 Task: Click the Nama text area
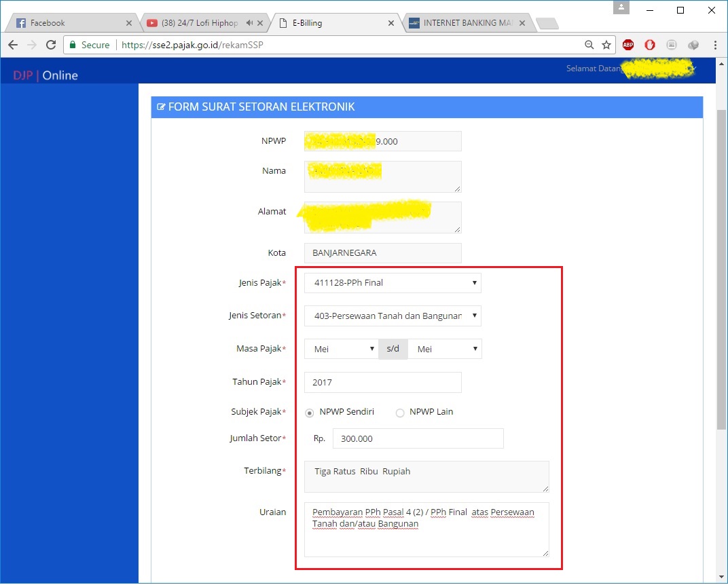[x=382, y=176]
